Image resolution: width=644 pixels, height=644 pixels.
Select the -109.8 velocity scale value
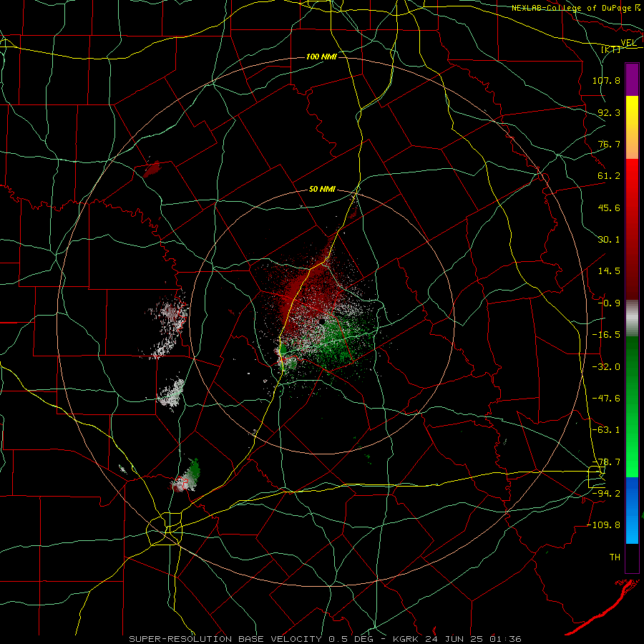click(x=604, y=525)
